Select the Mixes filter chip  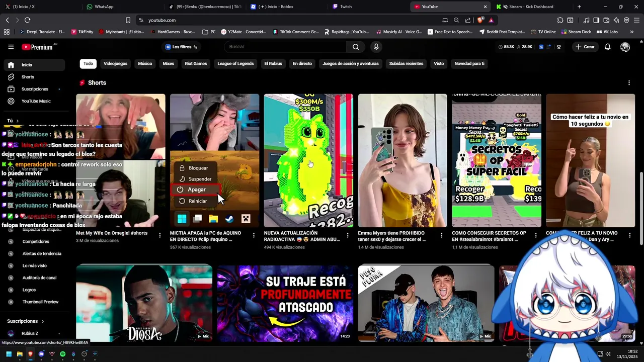169,64
